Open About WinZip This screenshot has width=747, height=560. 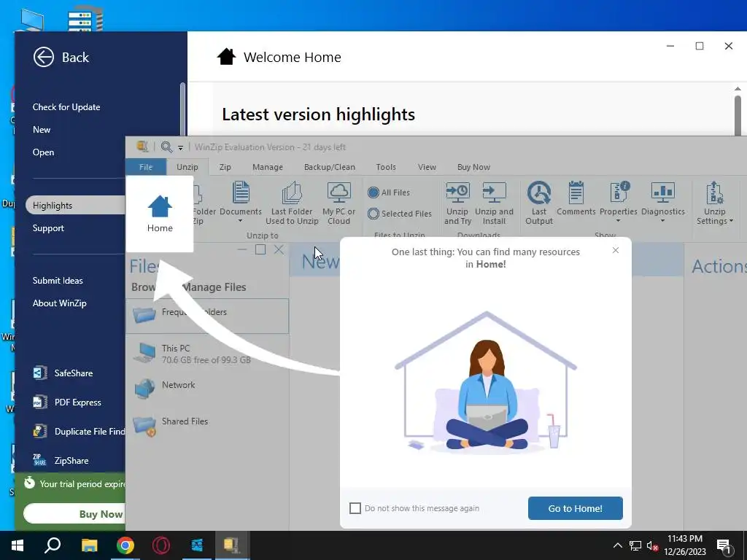60,303
